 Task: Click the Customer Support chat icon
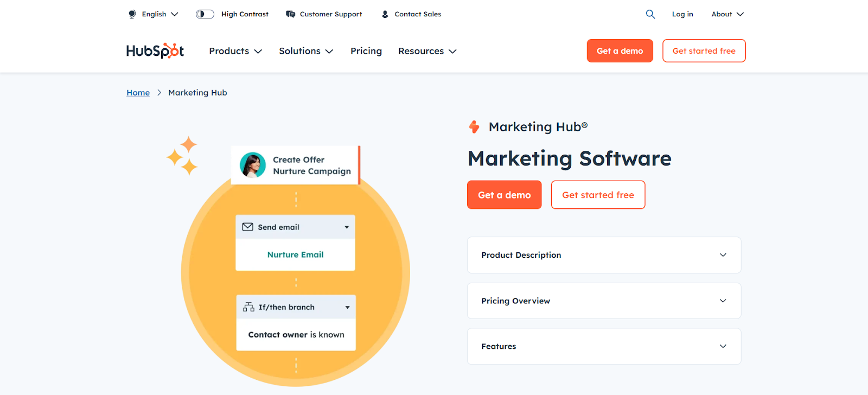pos(291,14)
